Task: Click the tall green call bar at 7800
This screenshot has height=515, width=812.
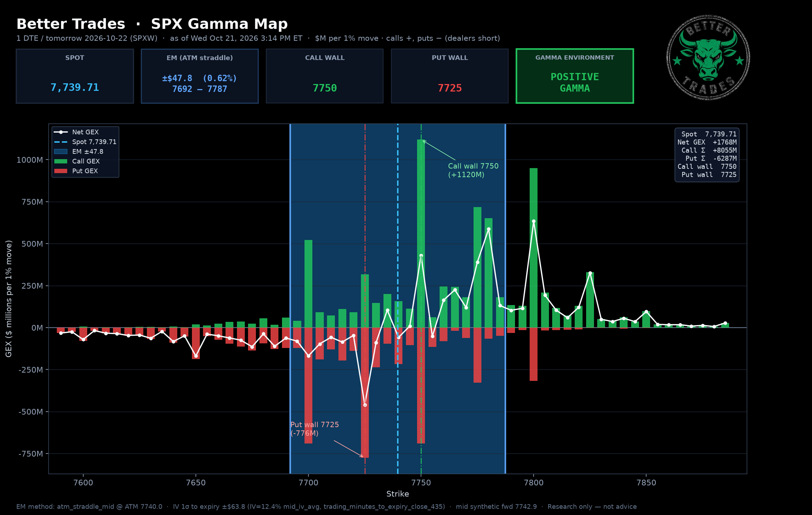Action: [534, 248]
